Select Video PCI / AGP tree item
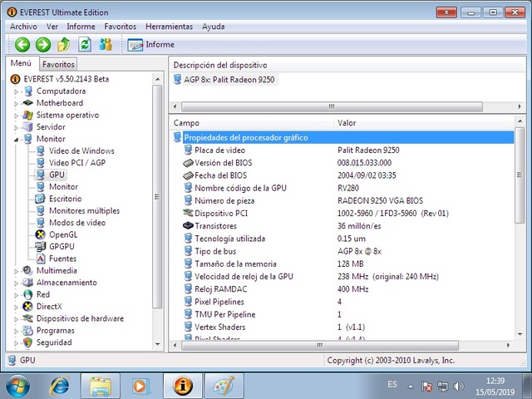532x399 pixels. (x=77, y=163)
